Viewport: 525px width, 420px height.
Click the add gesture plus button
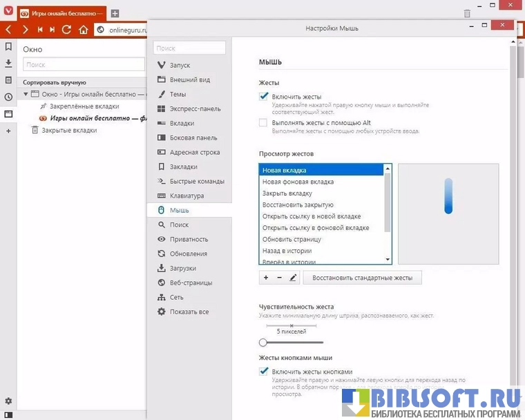[266, 278]
